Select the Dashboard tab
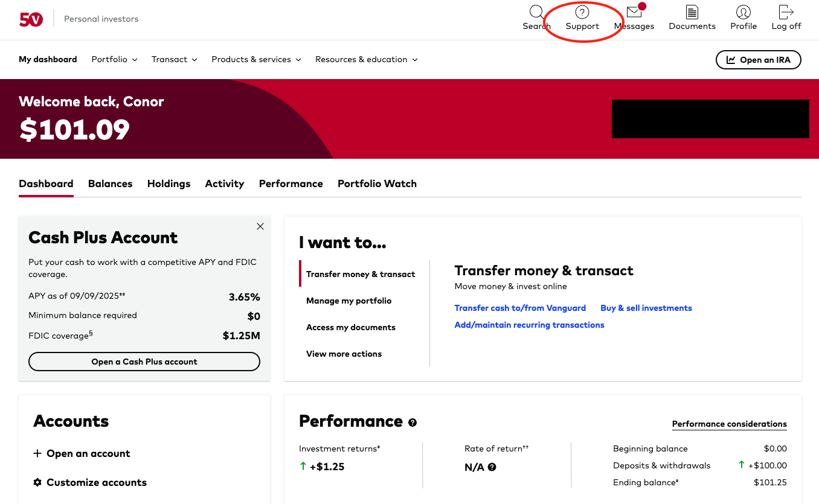The image size is (819, 504). [46, 183]
